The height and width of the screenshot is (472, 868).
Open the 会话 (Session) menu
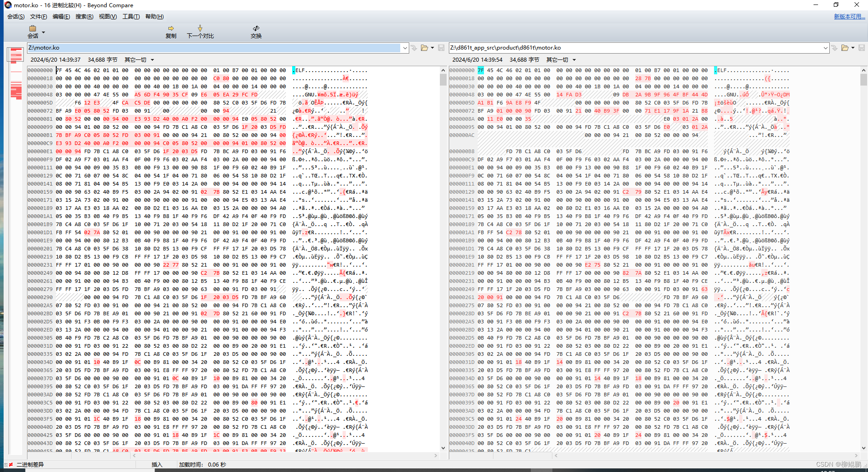pyautogui.click(x=16, y=17)
